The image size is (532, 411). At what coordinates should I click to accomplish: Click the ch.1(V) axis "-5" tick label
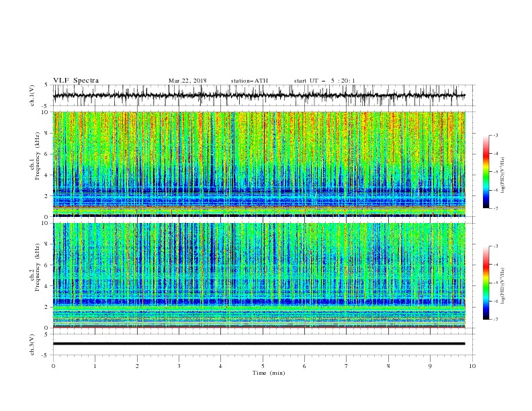[45, 106]
